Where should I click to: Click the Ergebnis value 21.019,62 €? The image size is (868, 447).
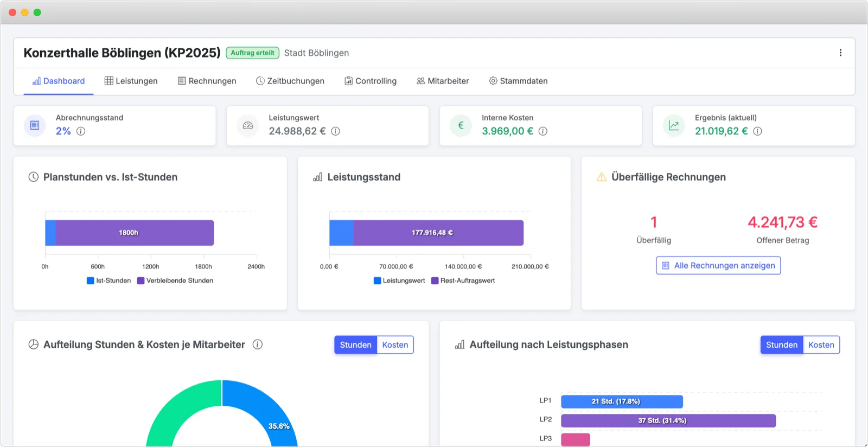721,131
